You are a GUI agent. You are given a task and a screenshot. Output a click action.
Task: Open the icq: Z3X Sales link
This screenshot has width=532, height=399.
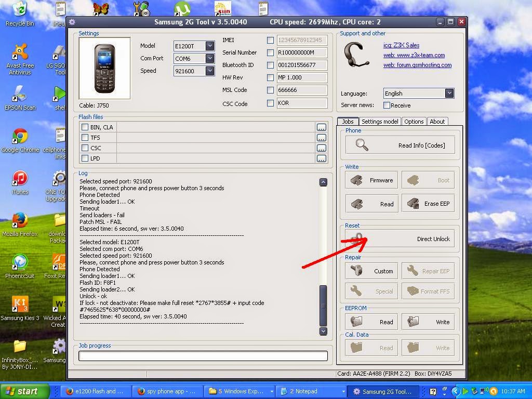(402, 45)
